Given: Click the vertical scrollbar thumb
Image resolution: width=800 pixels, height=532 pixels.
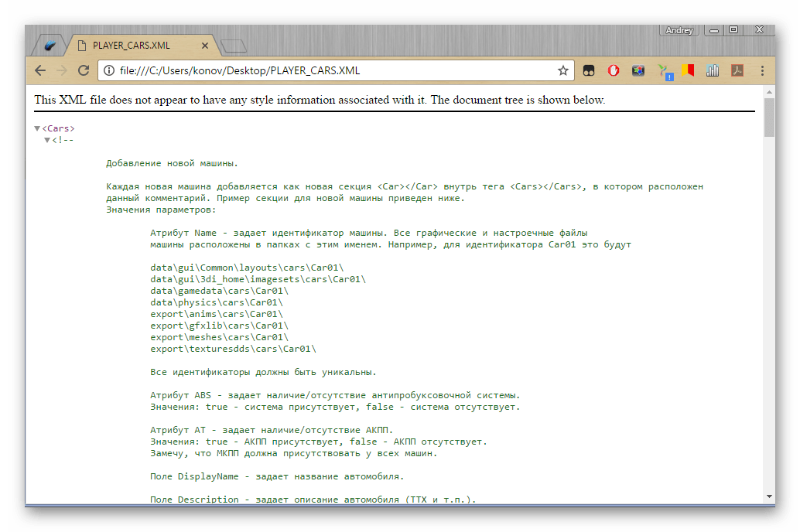Looking at the screenshot, I should [x=769, y=118].
